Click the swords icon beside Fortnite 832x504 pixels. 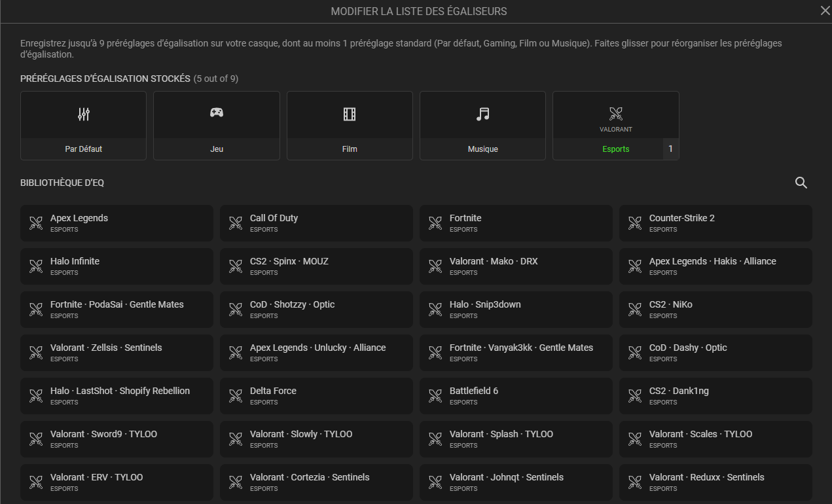click(x=435, y=223)
